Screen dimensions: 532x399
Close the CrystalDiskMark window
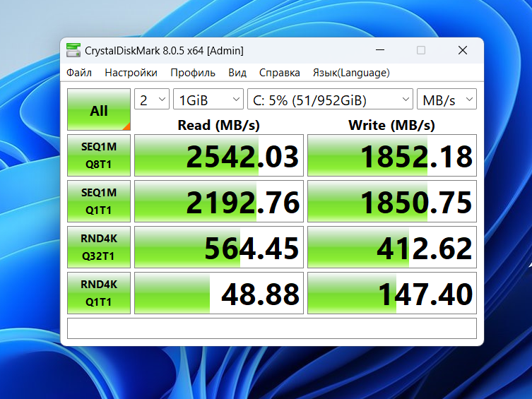pyautogui.click(x=463, y=51)
